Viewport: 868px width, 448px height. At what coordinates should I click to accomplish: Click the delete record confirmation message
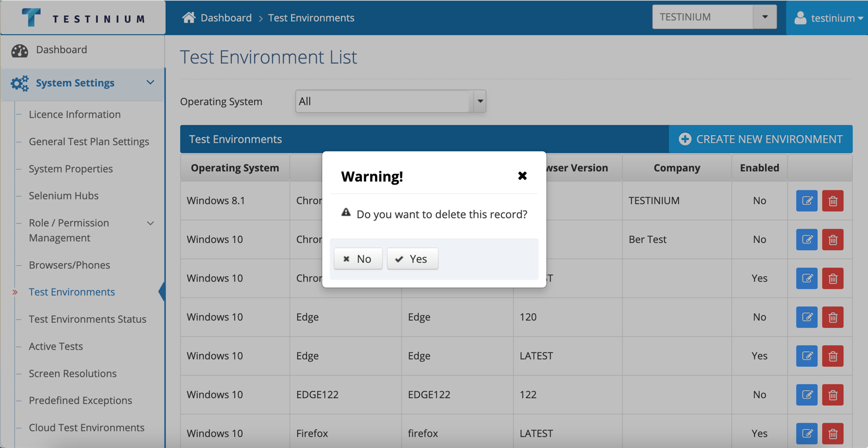click(441, 214)
